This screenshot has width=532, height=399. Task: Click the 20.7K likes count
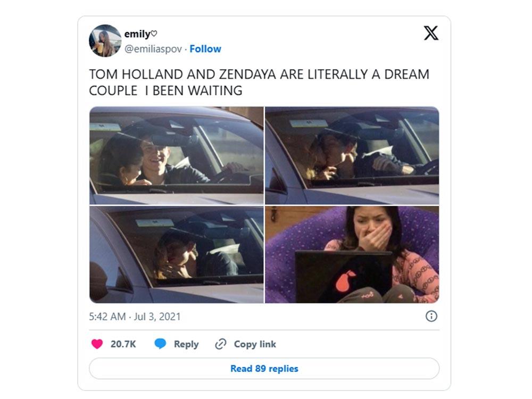coord(123,344)
